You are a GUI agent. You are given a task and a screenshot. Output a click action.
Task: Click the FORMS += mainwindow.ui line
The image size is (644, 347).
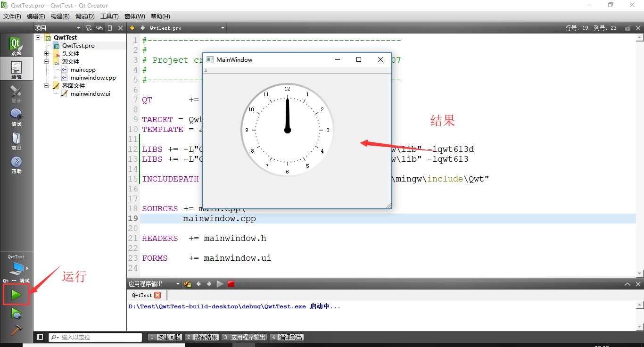206,258
